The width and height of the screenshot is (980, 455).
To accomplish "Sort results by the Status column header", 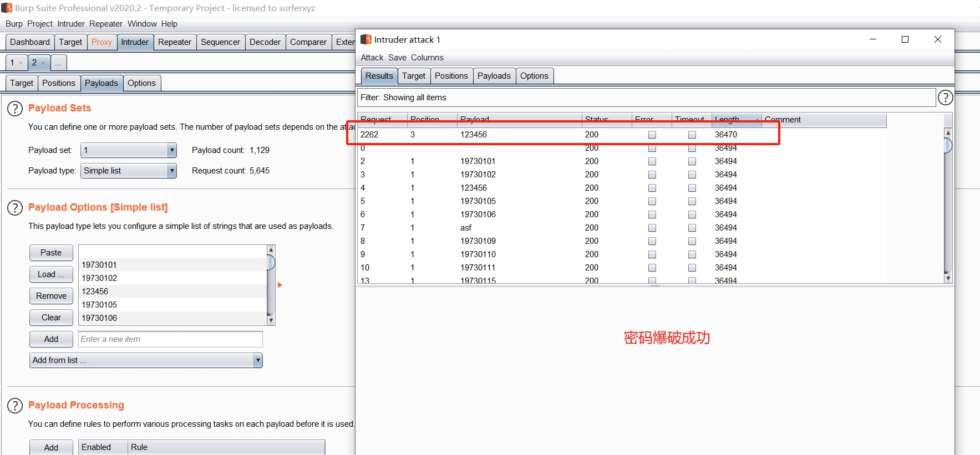I will (607, 120).
